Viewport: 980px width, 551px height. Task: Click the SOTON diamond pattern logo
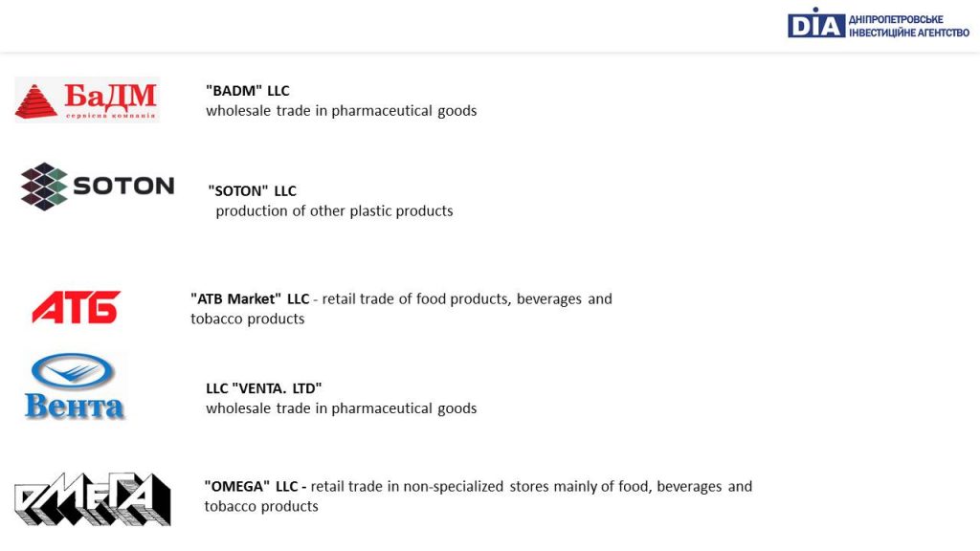point(44,187)
